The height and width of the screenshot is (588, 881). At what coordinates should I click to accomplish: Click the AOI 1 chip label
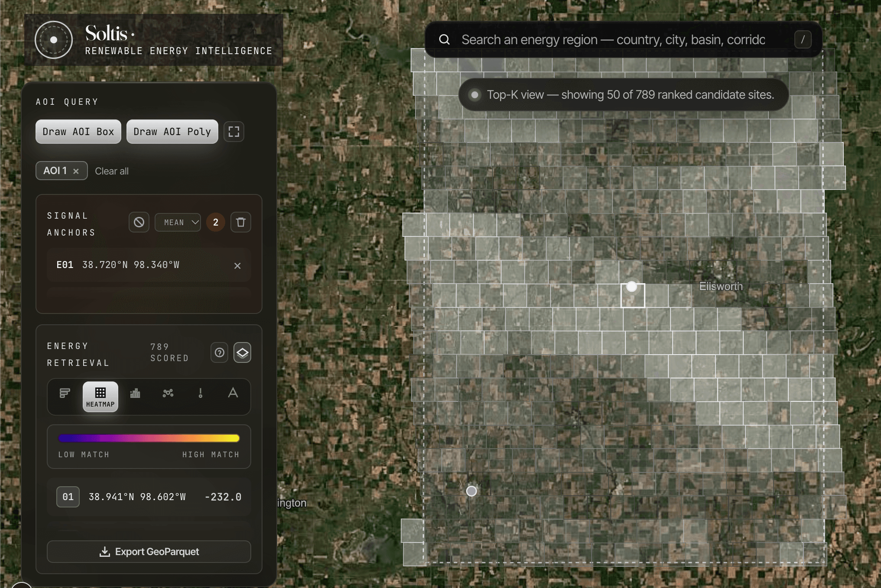click(55, 171)
